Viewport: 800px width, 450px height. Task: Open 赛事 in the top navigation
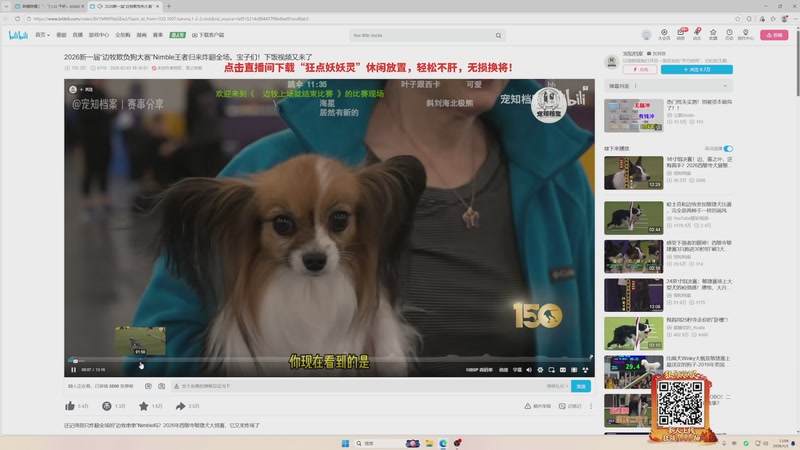(x=158, y=35)
